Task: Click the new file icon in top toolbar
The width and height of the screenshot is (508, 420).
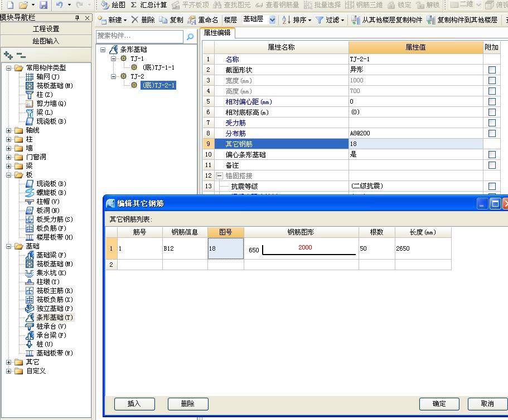Action: [x=10, y=4]
